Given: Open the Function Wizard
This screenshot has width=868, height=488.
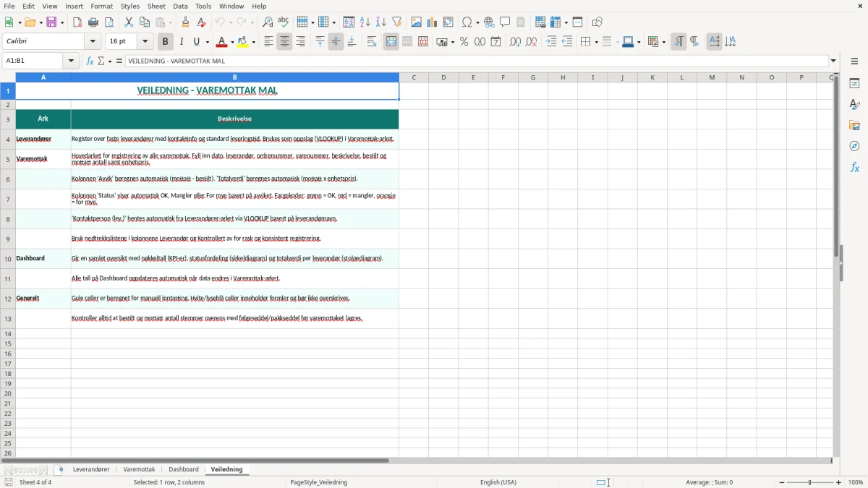Looking at the screenshot, I should 90,61.
